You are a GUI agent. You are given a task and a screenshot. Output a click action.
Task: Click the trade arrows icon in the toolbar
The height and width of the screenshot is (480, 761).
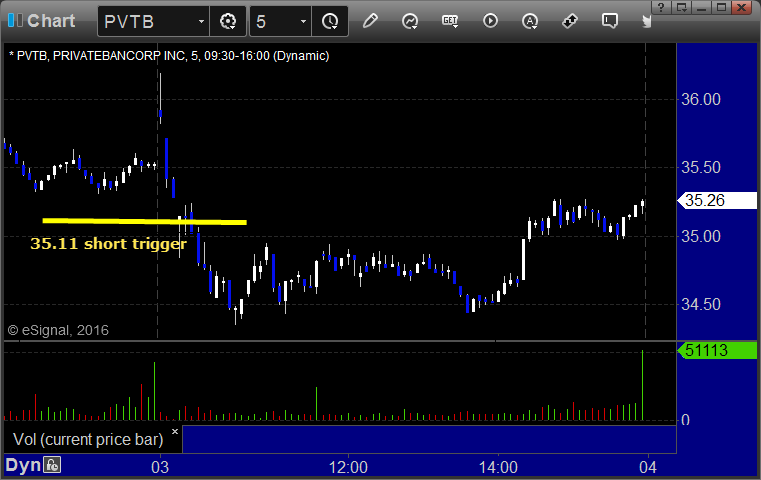(570, 21)
